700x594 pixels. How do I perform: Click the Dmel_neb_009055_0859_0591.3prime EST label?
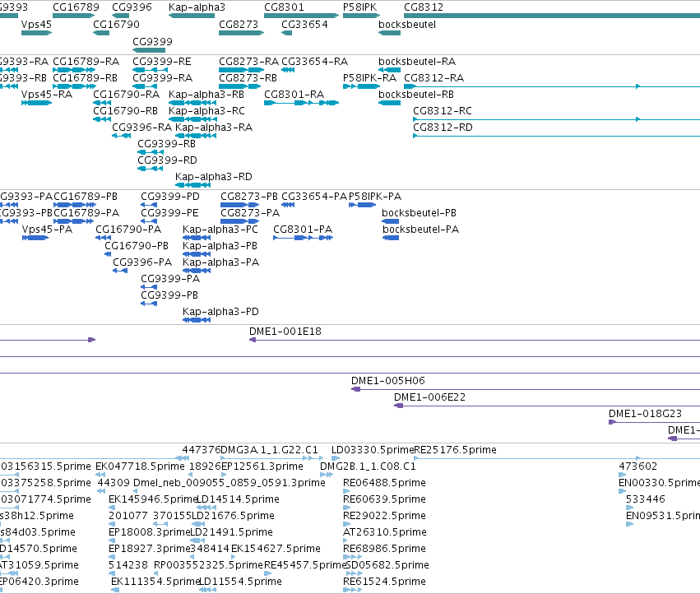tap(229, 483)
